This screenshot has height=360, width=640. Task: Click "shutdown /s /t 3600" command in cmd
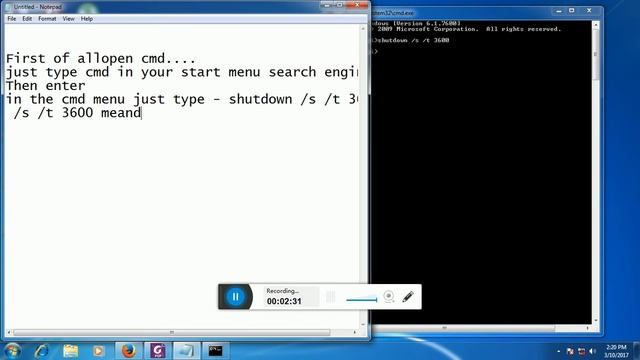[x=412, y=40]
